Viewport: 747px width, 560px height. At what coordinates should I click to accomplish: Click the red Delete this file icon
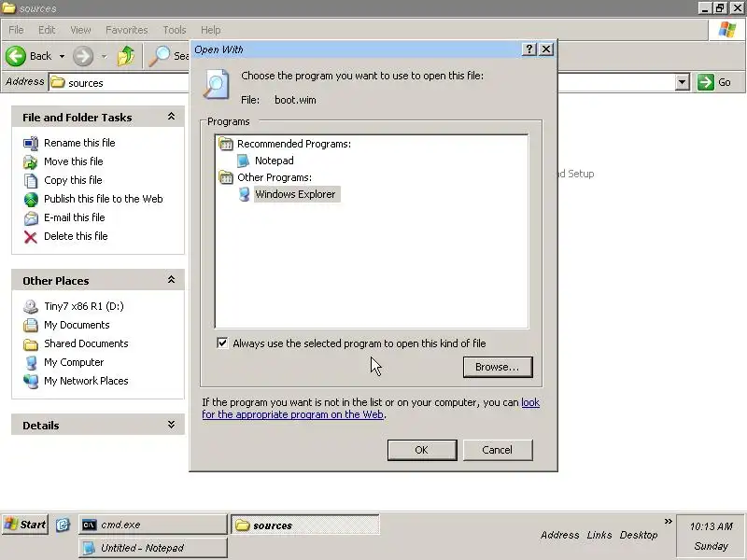(31, 237)
